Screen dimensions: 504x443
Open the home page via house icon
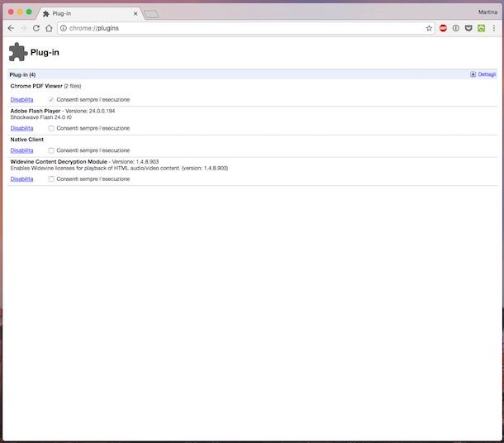pyautogui.click(x=49, y=28)
